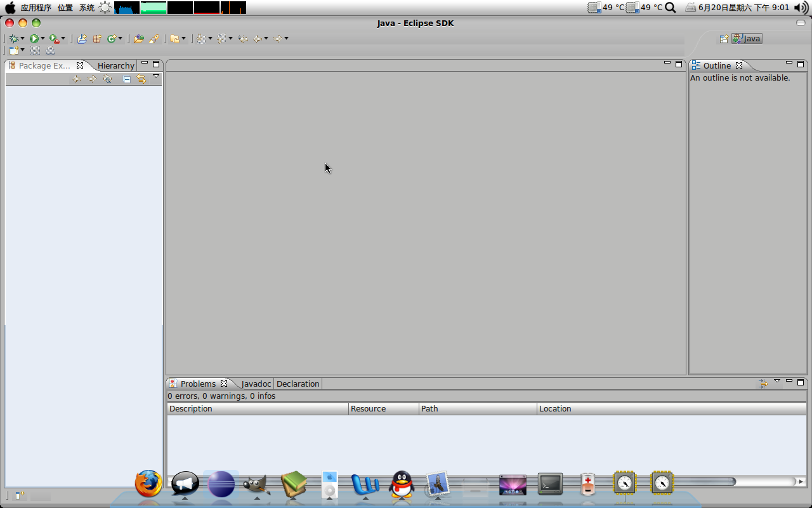Viewport: 812px width, 508px height.
Task: Click Forward arrow in Package Explorer
Action: tap(92, 79)
